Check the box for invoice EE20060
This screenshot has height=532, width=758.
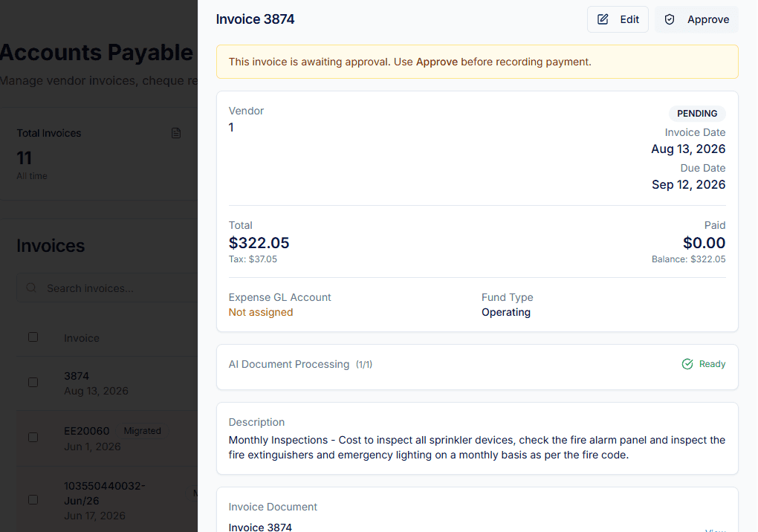33,438
